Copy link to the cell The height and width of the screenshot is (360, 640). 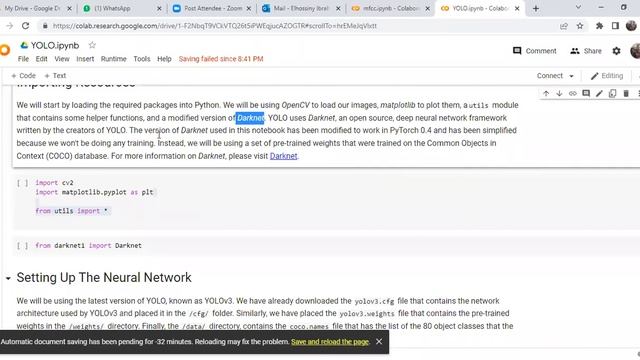point(573,93)
